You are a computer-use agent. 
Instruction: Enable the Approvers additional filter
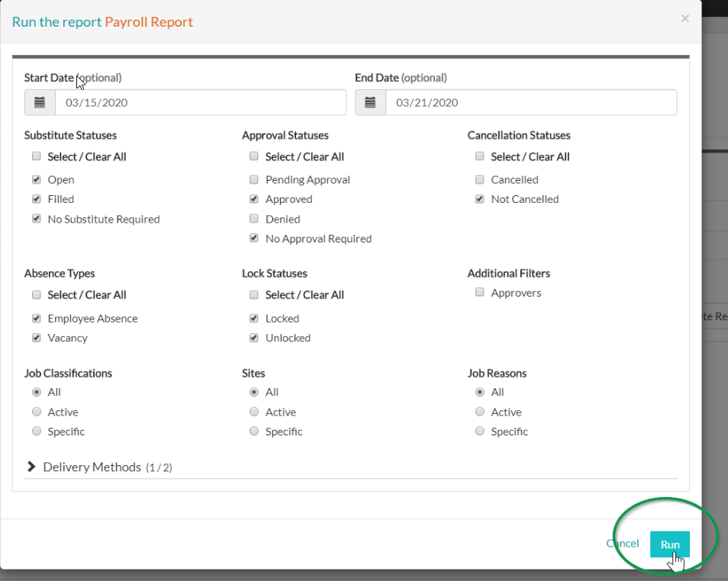479,292
